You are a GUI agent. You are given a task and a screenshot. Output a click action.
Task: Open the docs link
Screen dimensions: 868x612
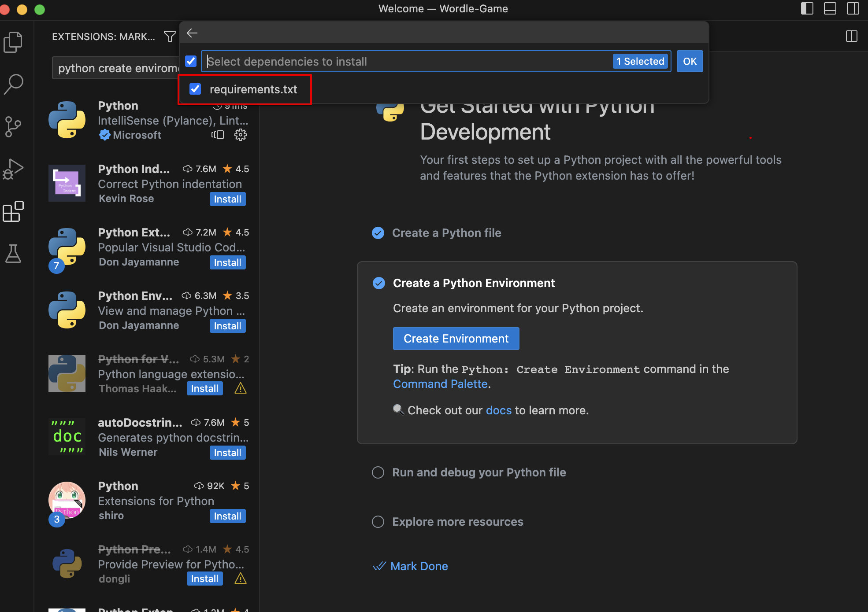click(499, 410)
